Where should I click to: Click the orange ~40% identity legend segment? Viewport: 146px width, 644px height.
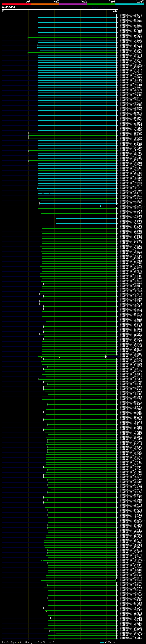[x=45, y=4]
